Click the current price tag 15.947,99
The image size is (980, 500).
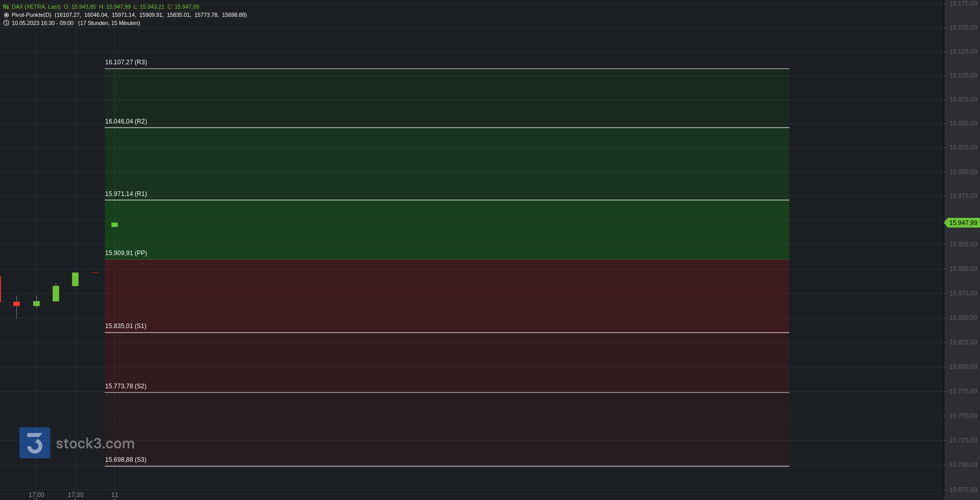[x=962, y=223]
